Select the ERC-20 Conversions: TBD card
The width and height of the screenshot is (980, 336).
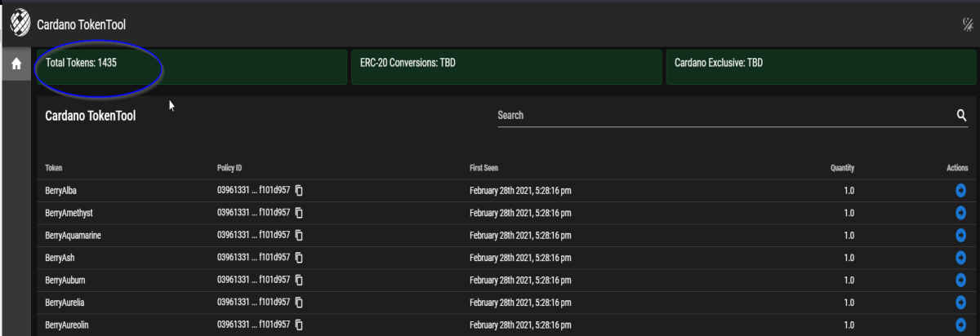(506, 68)
